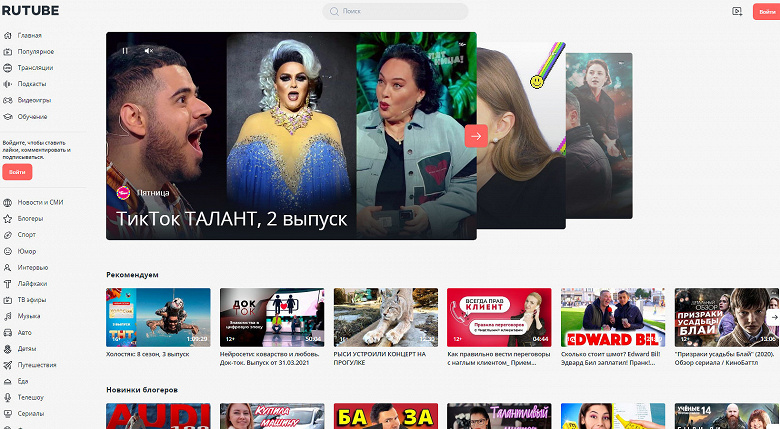780x429 pixels.
Task: Open the Главная home icon
Action: pos(7,35)
